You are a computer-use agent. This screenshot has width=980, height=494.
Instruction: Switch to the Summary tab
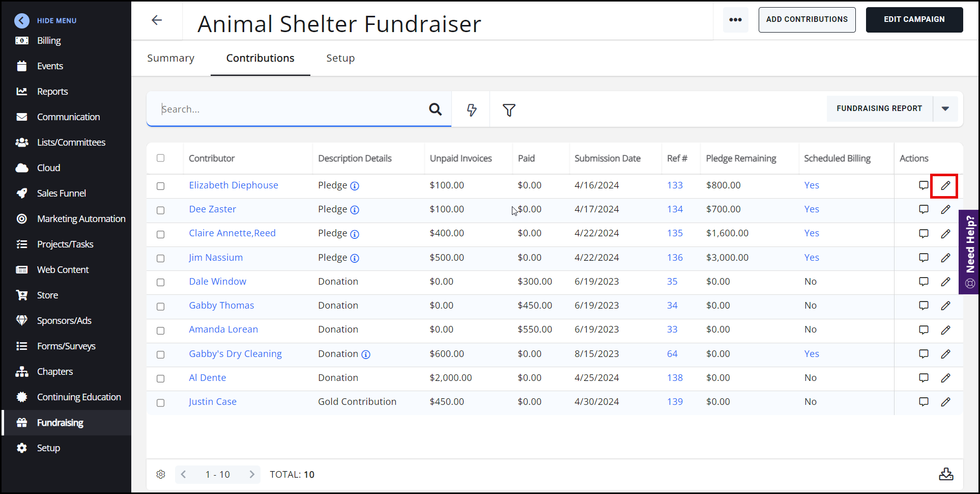click(170, 58)
